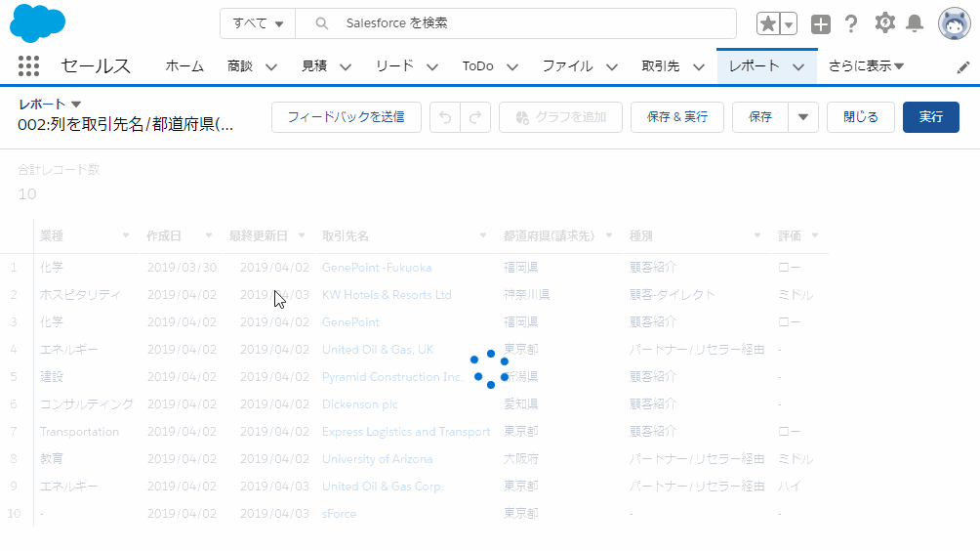Open the setup gear icon

point(884,23)
